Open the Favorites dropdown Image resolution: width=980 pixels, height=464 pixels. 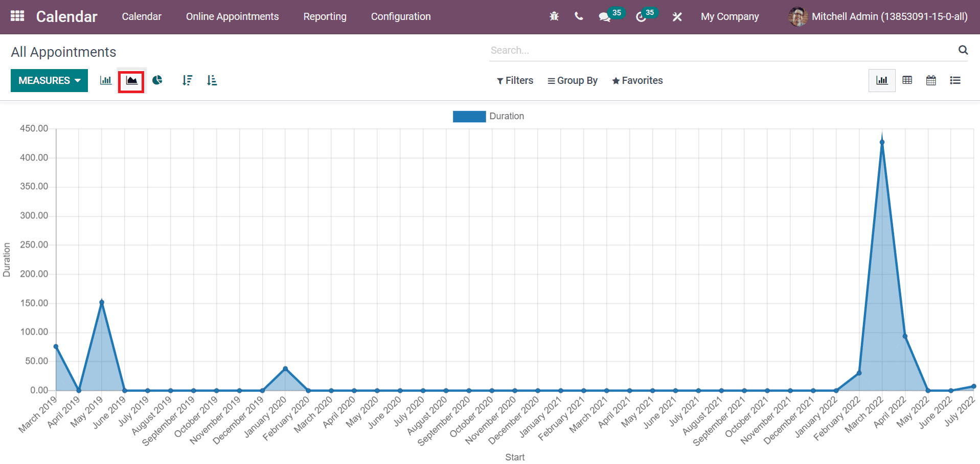[637, 80]
